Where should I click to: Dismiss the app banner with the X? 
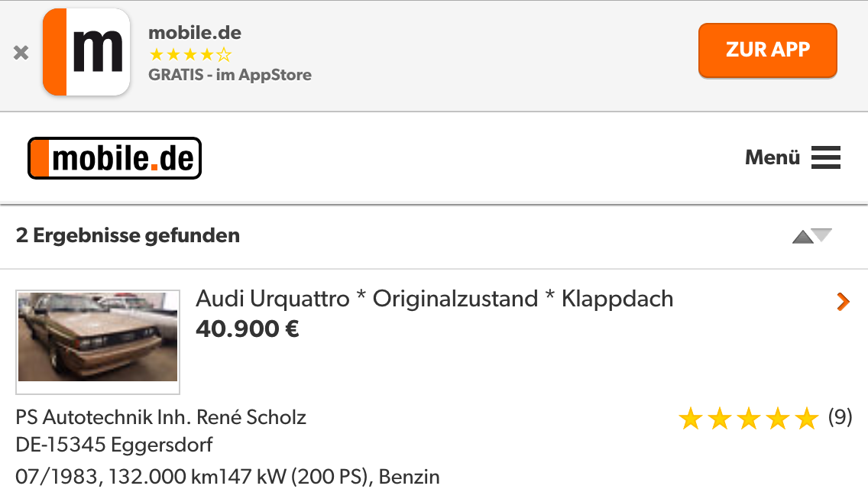click(x=21, y=53)
